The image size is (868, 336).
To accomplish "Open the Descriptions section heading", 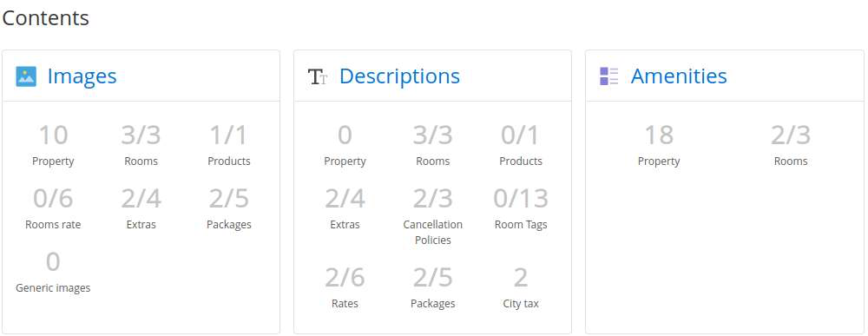I will click(x=399, y=76).
